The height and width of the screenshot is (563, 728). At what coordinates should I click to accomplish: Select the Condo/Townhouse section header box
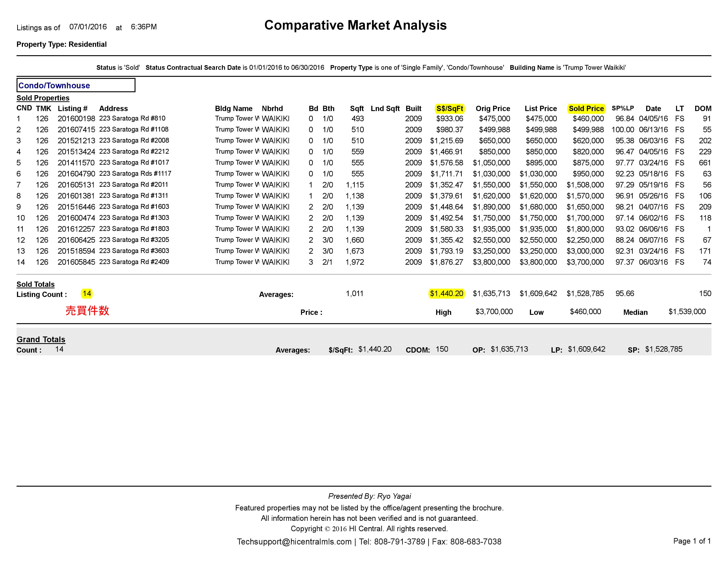pos(76,85)
